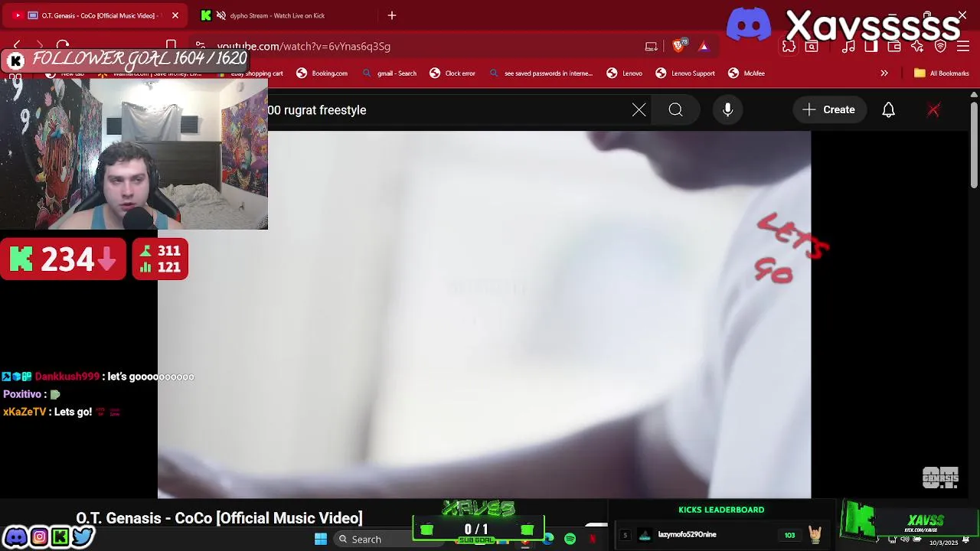The height and width of the screenshot is (551, 980).
Task: Run YouTube search with magnifier icon
Action: [676, 110]
